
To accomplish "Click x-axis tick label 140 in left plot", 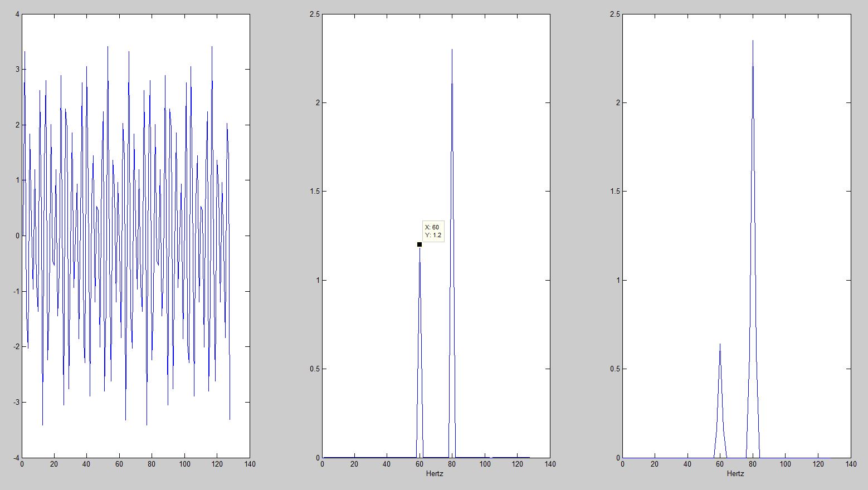I will pyautogui.click(x=249, y=464).
